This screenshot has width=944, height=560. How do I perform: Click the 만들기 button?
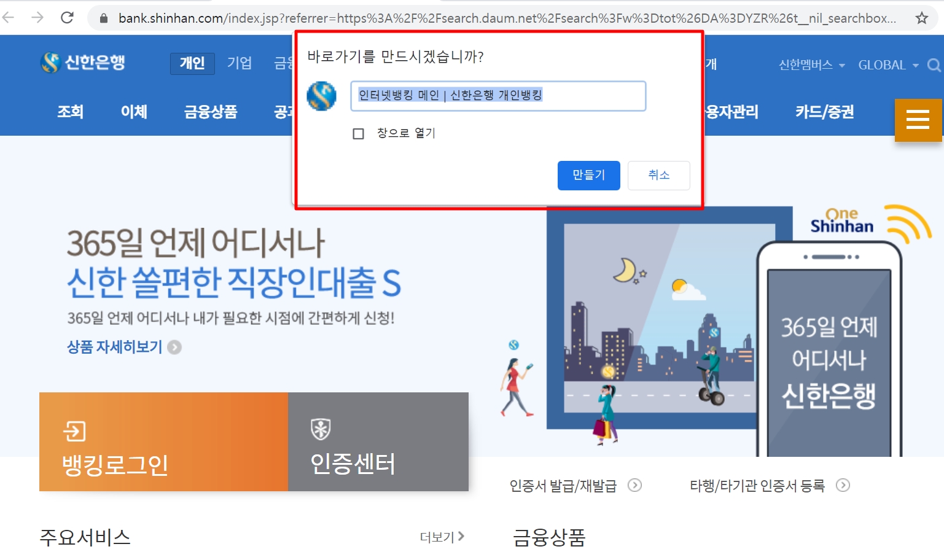point(589,176)
